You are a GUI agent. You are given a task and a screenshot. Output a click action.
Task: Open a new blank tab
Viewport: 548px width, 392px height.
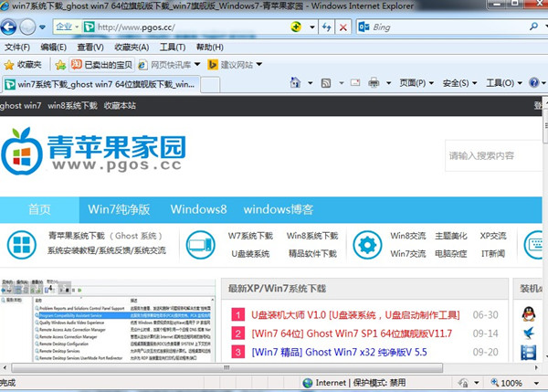210,85
